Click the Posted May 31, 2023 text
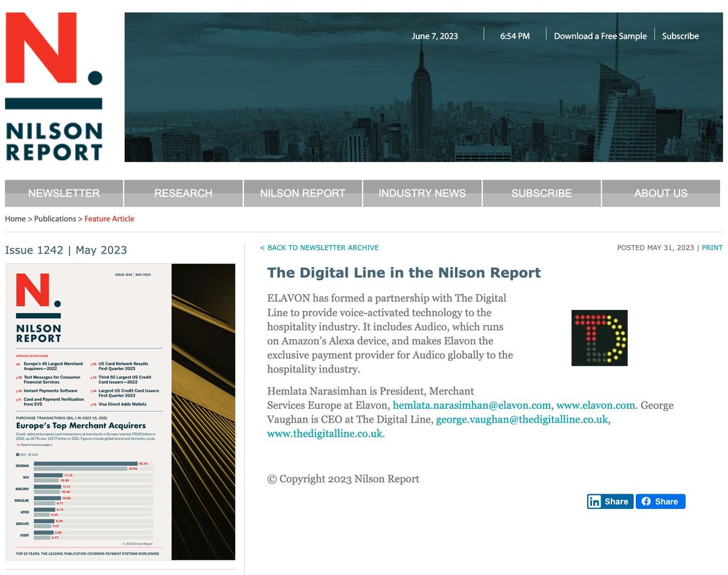 [655, 247]
